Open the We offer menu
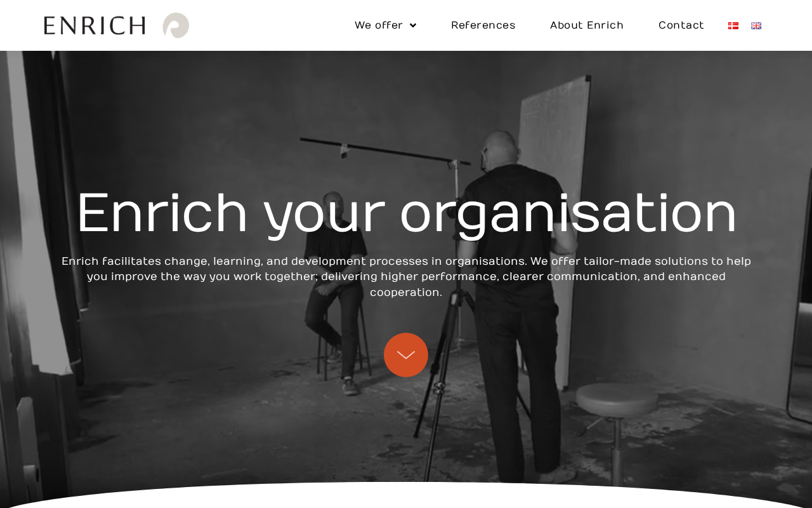The height and width of the screenshot is (508, 812). coord(379,25)
